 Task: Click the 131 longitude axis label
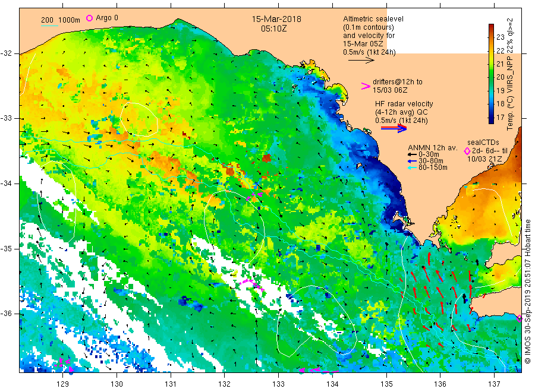171,384
